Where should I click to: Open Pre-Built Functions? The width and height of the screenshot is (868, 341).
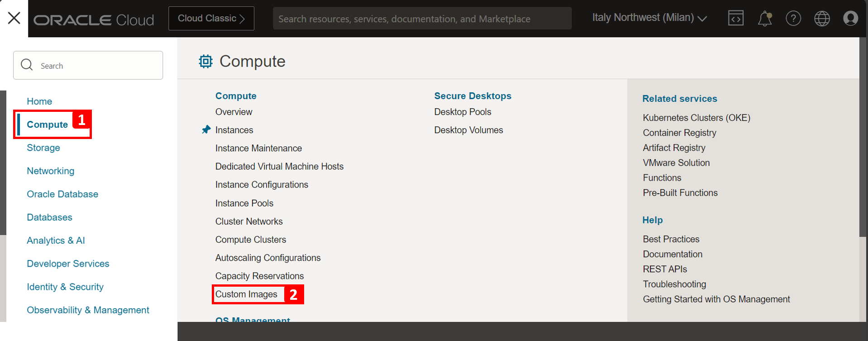[680, 192]
